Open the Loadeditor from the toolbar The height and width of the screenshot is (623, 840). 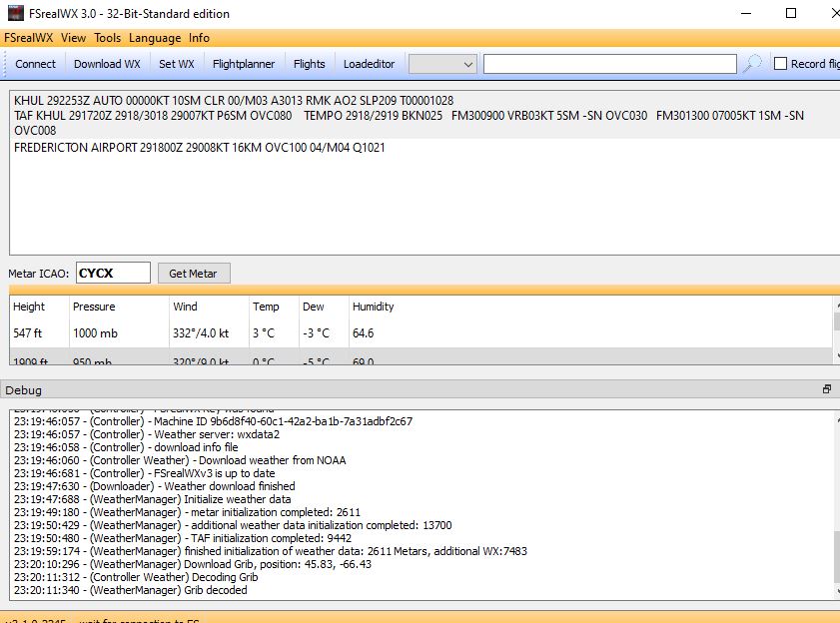click(x=370, y=64)
